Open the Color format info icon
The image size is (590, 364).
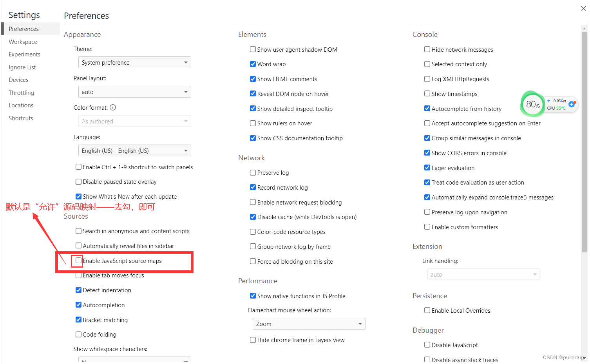pyautogui.click(x=113, y=107)
